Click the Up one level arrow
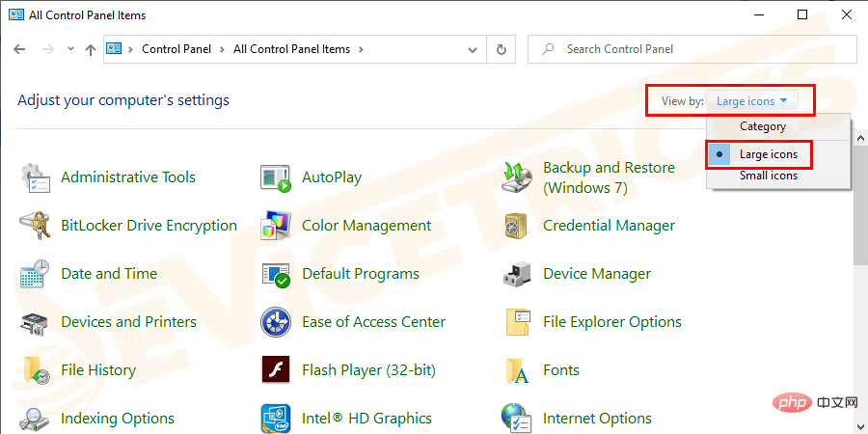868x434 pixels. pos(91,50)
